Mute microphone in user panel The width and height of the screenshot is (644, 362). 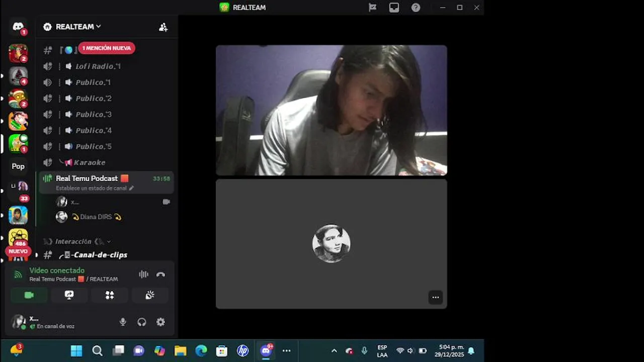click(123, 322)
